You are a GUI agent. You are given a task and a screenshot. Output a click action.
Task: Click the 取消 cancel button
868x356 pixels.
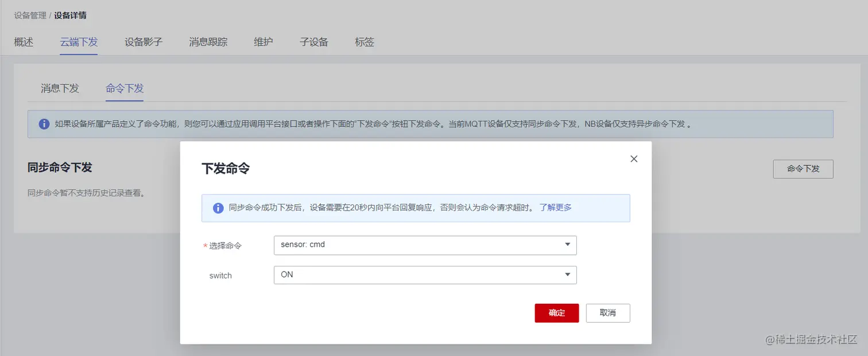pyautogui.click(x=608, y=313)
